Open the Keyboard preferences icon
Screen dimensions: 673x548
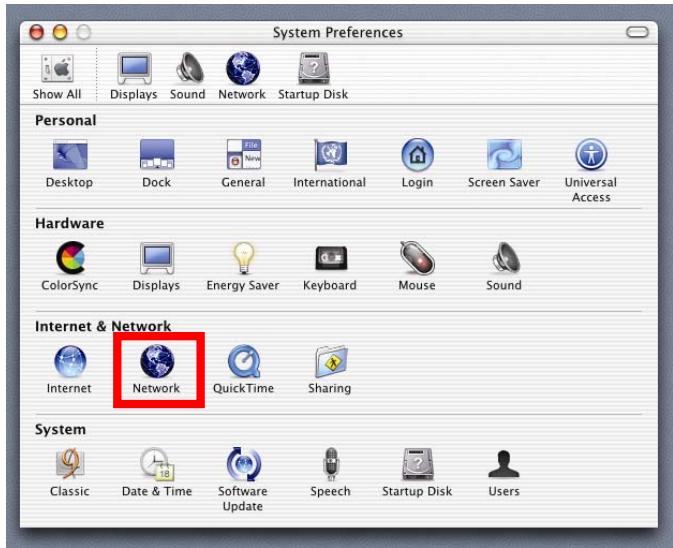pos(331,258)
